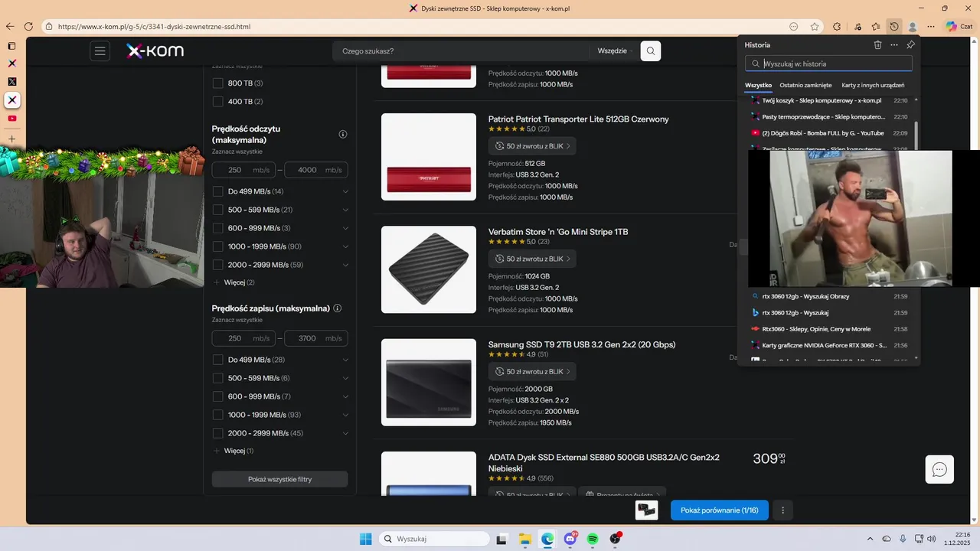
Task: Click Pokaż porównanie (1/16) button
Action: (x=720, y=510)
